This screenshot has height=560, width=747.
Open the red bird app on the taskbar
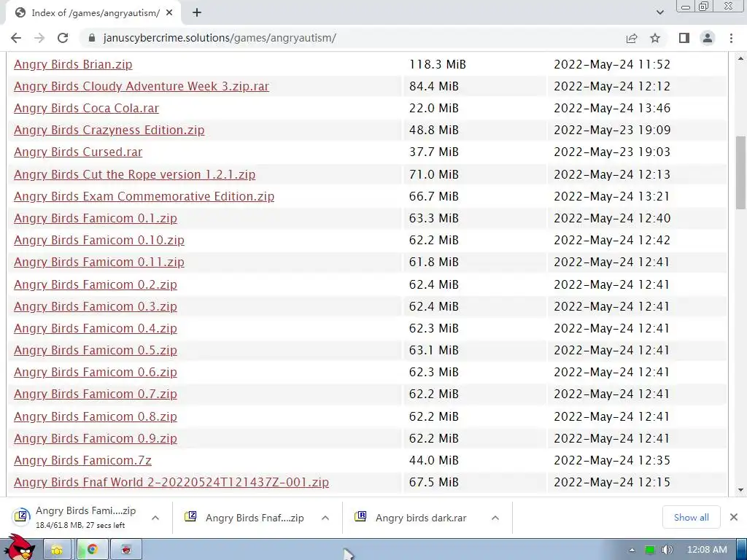coord(126,550)
